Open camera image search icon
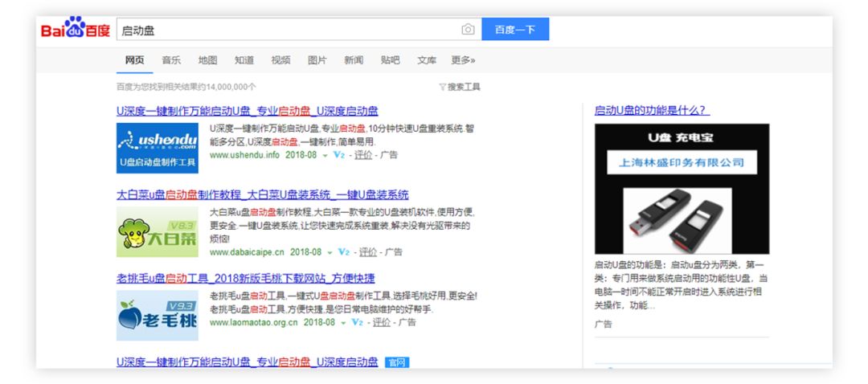The height and width of the screenshot is (384, 868). 468,30
